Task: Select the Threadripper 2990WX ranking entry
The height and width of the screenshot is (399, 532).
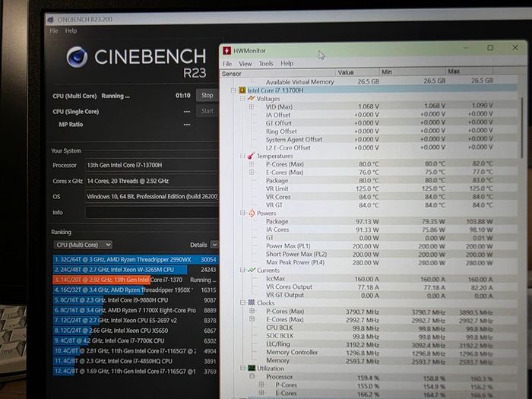Action: click(x=135, y=260)
